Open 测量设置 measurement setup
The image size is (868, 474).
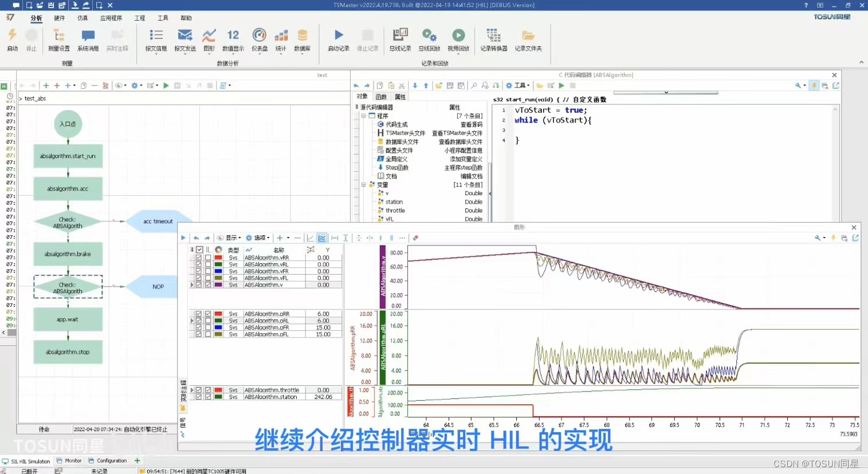click(x=58, y=39)
